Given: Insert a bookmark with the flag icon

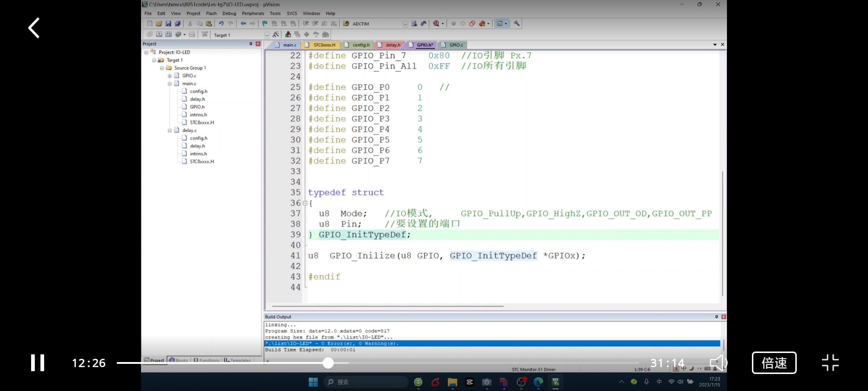Looking at the screenshot, I should pyautogui.click(x=265, y=24).
